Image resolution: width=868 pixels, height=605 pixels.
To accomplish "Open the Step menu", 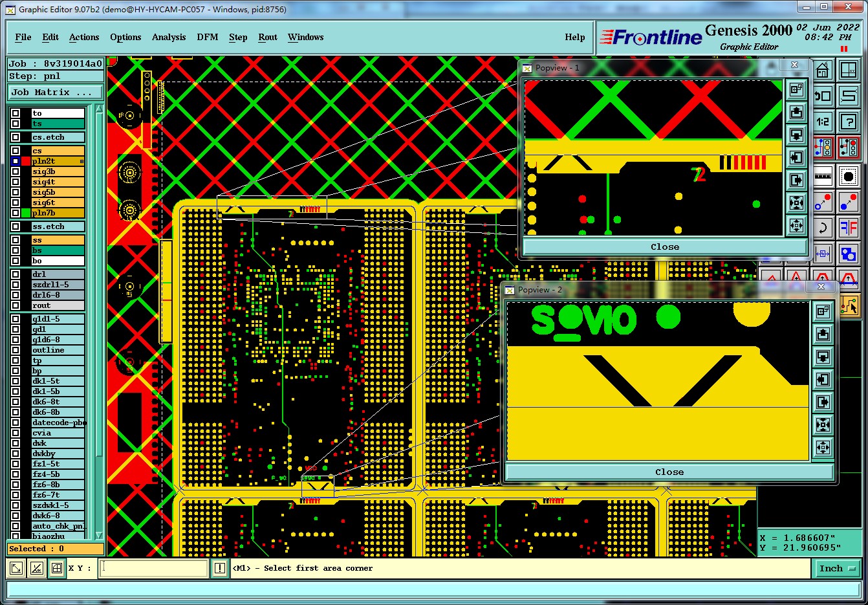I will [x=238, y=37].
